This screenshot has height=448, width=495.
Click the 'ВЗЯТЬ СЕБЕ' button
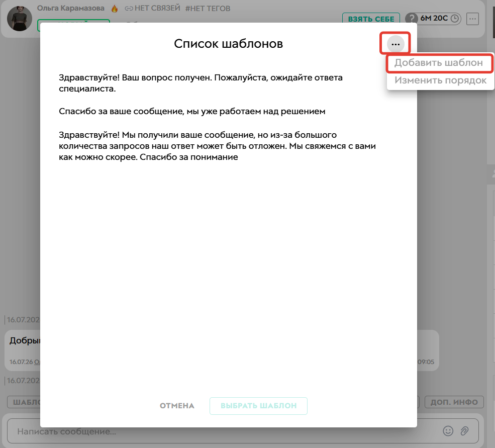(371, 19)
